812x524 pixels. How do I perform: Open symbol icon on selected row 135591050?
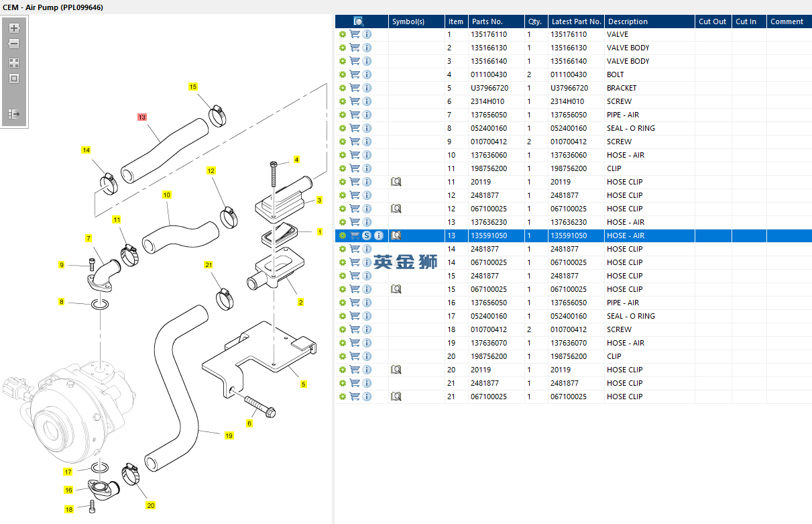click(396, 235)
